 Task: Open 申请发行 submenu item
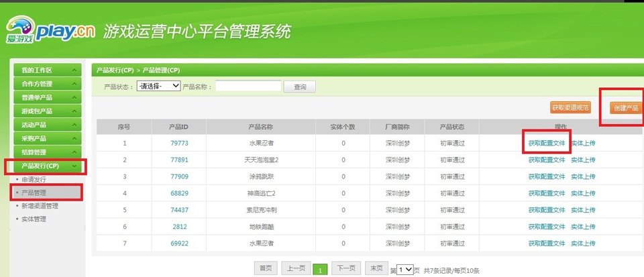coord(34,179)
